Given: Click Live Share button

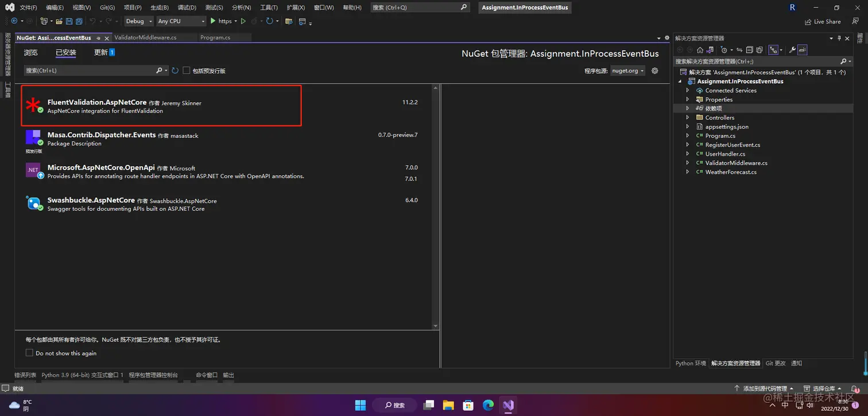Looking at the screenshot, I should 823,22.
